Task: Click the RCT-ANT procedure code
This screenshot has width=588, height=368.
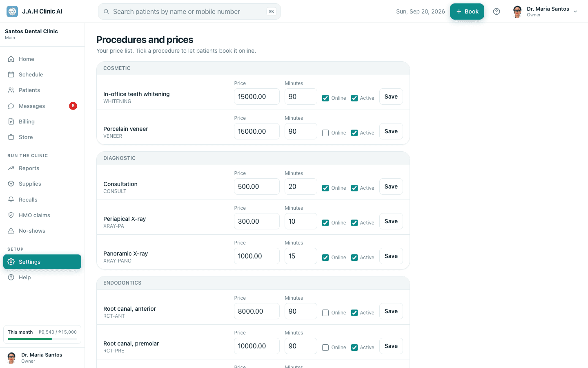Action: pyautogui.click(x=114, y=316)
